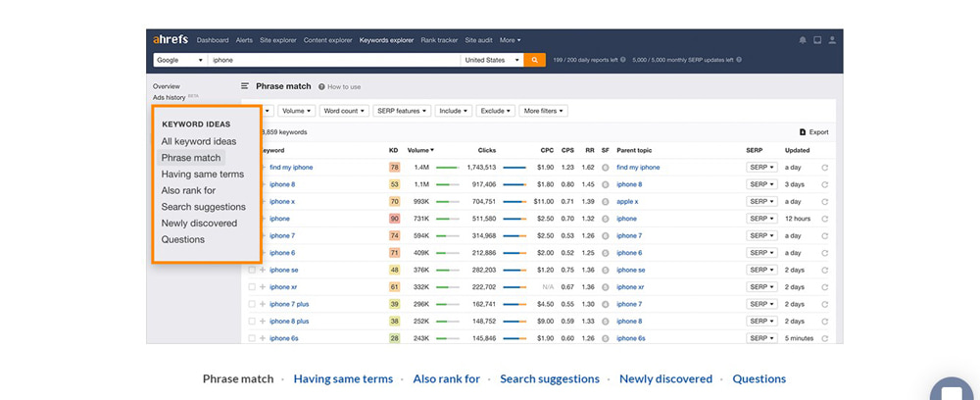The image size is (980, 400).
Task: Open the Include filter dropdown
Action: [453, 111]
